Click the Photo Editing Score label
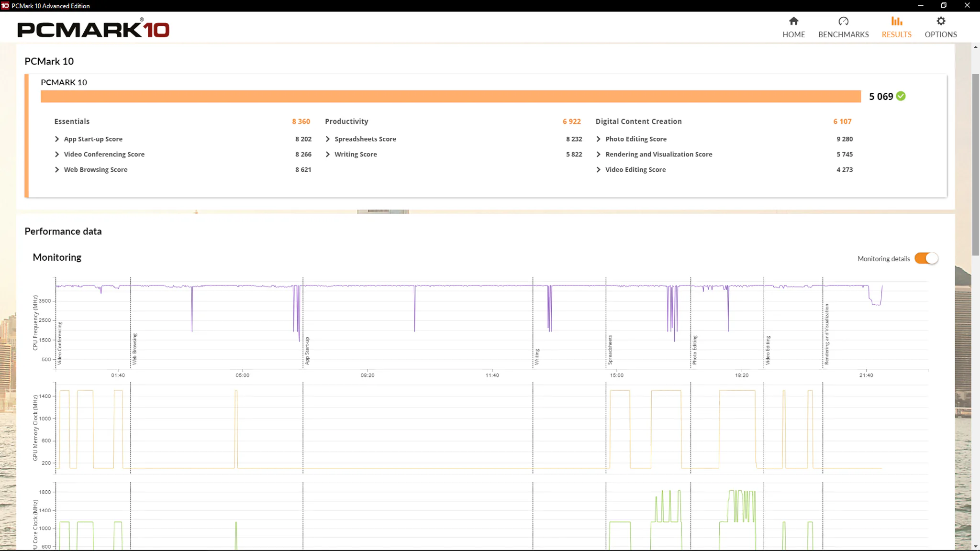Screen dimensions: 980x551 click(636, 139)
